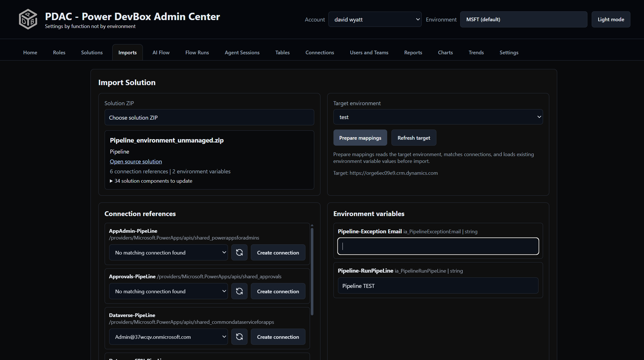Refresh connections for Dataverse-PipeLine
The height and width of the screenshot is (360, 644).
pyautogui.click(x=239, y=337)
